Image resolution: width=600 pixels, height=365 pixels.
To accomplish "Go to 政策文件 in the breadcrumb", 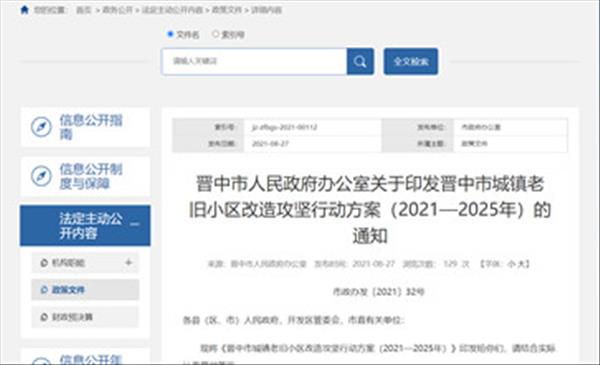I will [x=227, y=10].
